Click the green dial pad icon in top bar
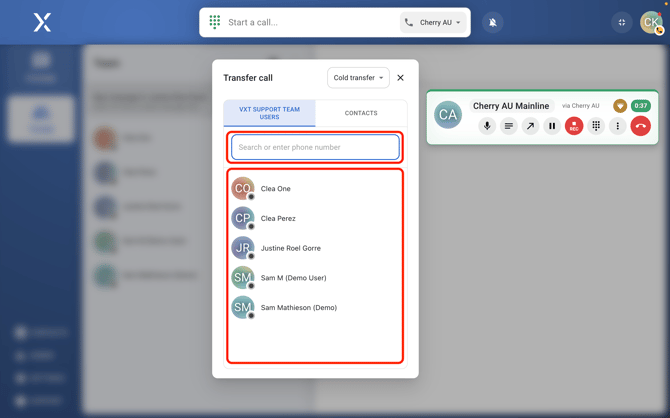The image size is (670, 418). tap(215, 22)
